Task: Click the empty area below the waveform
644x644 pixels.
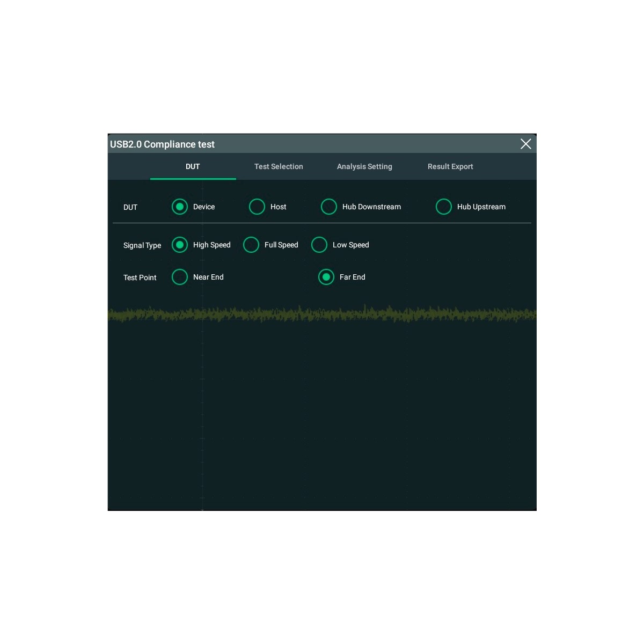Action: (x=322, y=419)
